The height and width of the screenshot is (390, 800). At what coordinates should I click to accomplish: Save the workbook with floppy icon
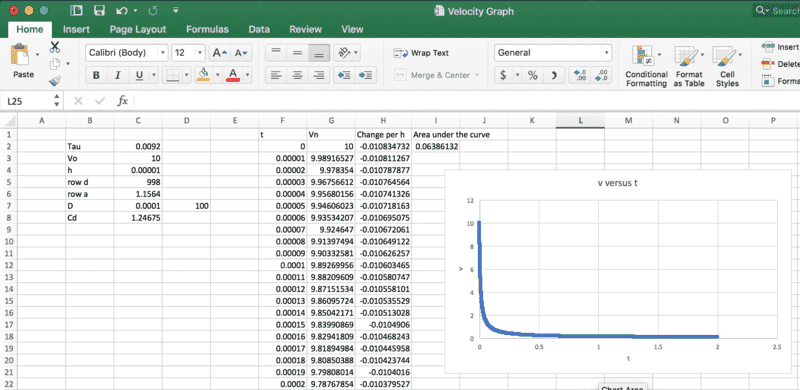pyautogui.click(x=99, y=10)
